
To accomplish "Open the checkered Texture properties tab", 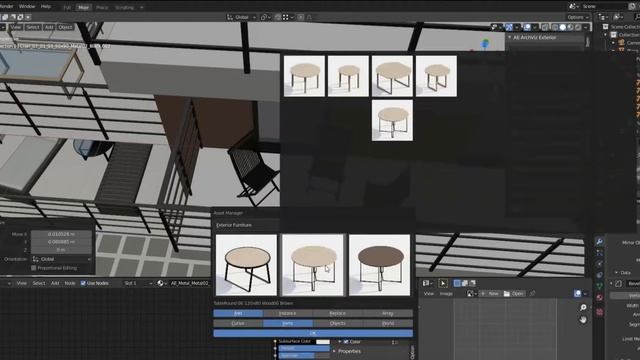I will coord(599,312).
